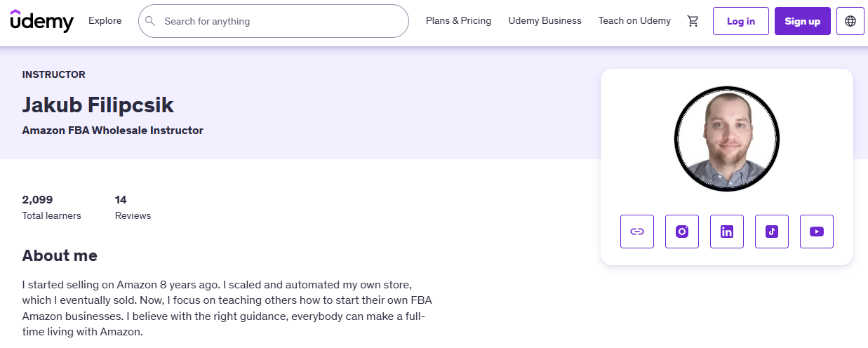Click the Log in button
Viewport: 868px width, 348px height.
741,21
